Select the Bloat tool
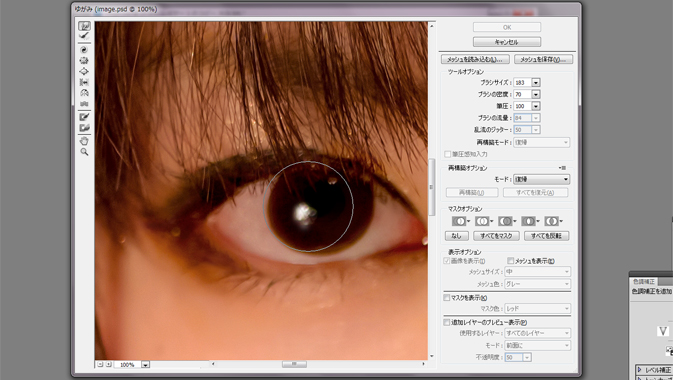 pos(84,71)
